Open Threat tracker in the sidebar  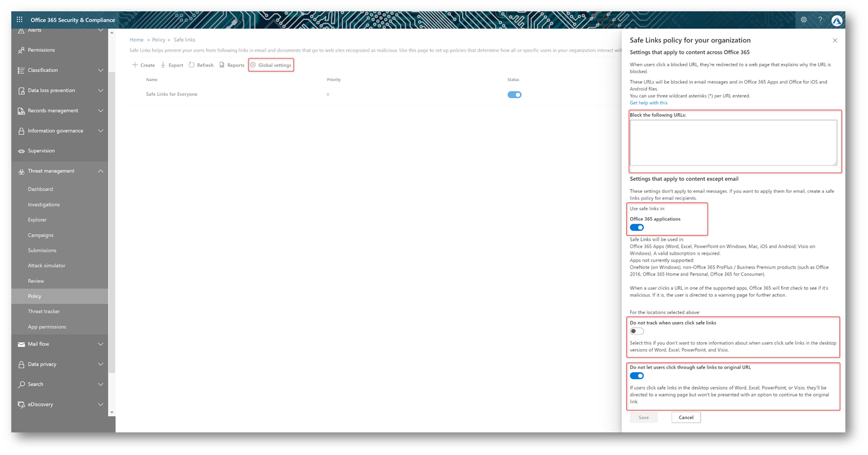click(44, 312)
